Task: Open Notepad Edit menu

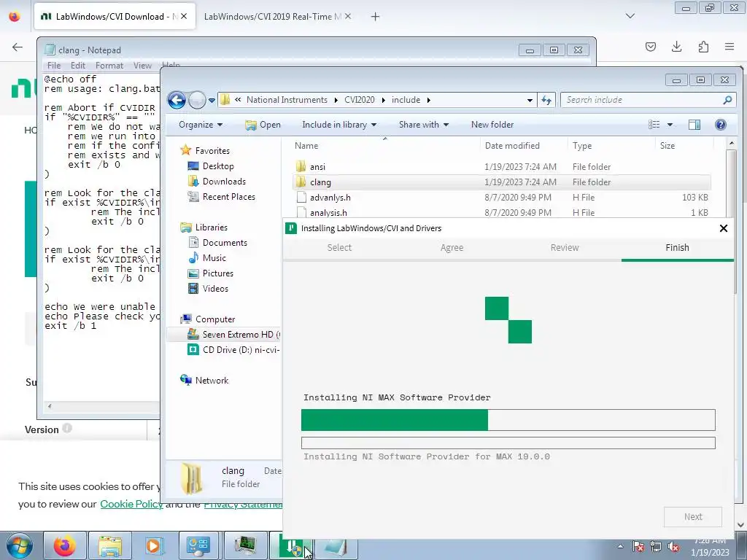Action: point(77,66)
